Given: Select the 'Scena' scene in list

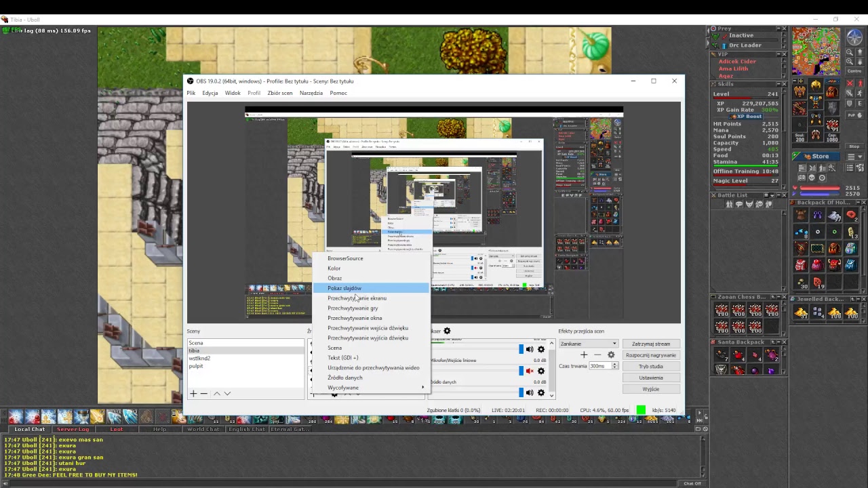Looking at the screenshot, I should (245, 343).
